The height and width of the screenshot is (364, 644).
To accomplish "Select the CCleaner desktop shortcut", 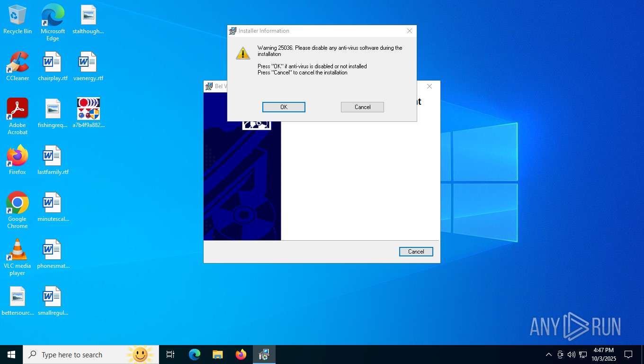I will tap(18, 66).
